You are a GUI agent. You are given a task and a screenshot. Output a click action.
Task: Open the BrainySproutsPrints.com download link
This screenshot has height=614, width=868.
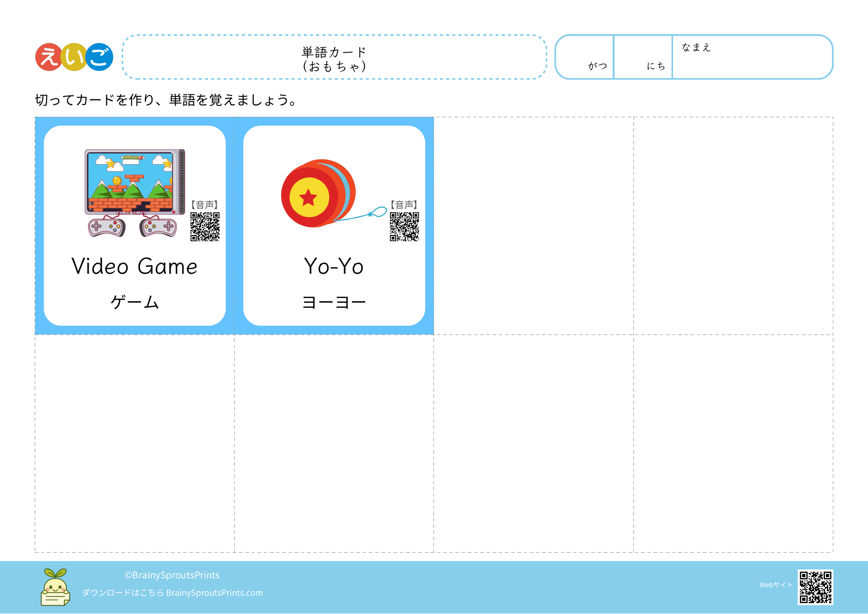(x=214, y=593)
